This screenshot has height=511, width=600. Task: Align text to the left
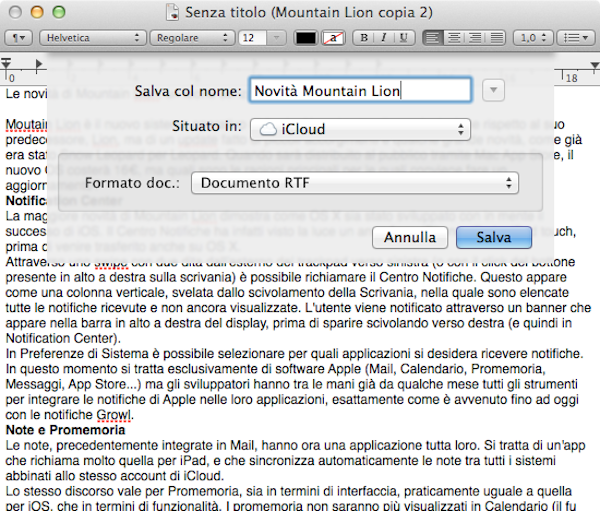coord(433,38)
